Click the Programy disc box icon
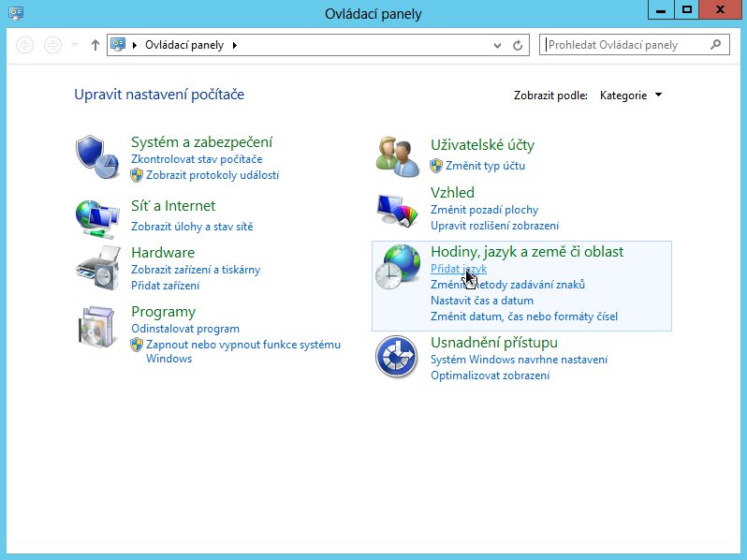The height and width of the screenshot is (560, 747). pyautogui.click(x=96, y=327)
